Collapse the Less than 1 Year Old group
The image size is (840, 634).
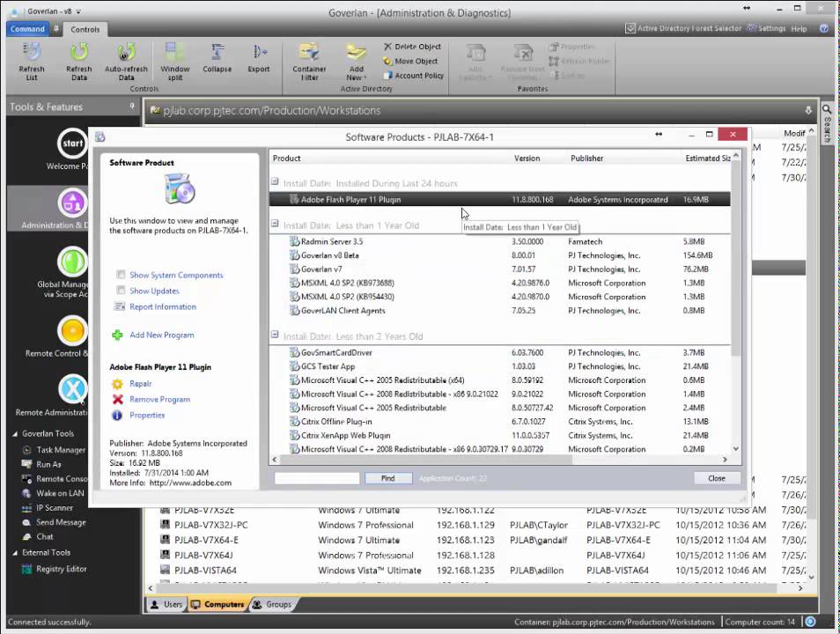275,224
